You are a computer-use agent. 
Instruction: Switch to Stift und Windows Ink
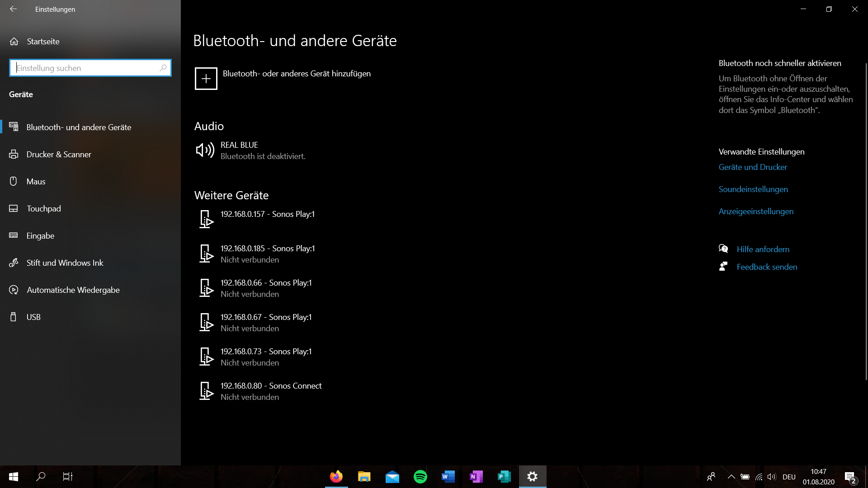click(x=65, y=263)
